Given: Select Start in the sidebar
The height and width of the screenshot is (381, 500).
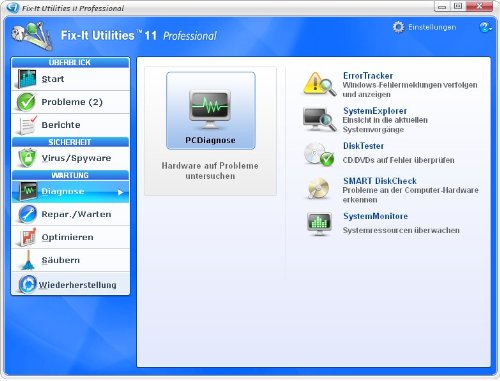Looking at the screenshot, I should pos(71,79).
